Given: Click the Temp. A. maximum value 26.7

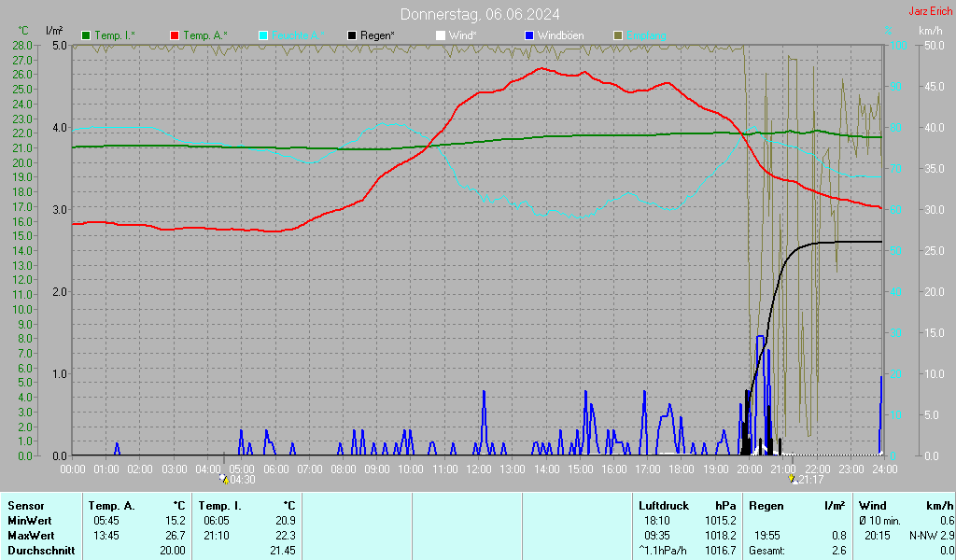Looking at the screenshot, I should [x=175, y=536].
